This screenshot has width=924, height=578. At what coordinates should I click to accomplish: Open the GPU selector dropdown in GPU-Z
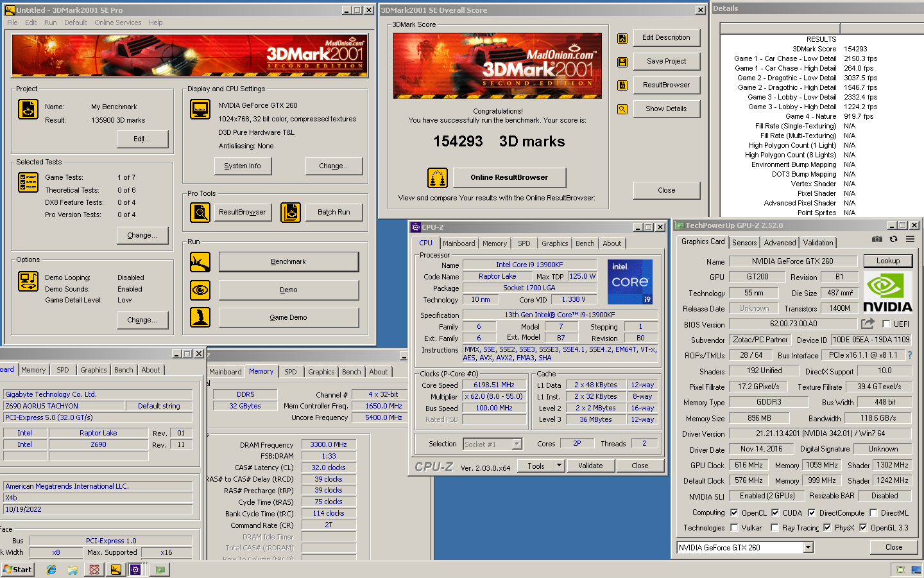tap(809, 547)
